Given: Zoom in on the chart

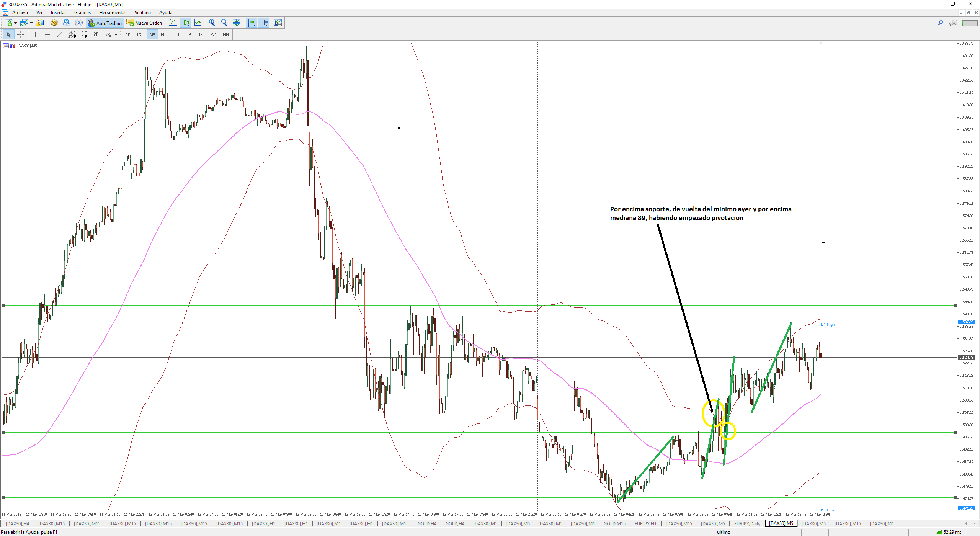Looking at the screenshot, I should click(212, 23).
